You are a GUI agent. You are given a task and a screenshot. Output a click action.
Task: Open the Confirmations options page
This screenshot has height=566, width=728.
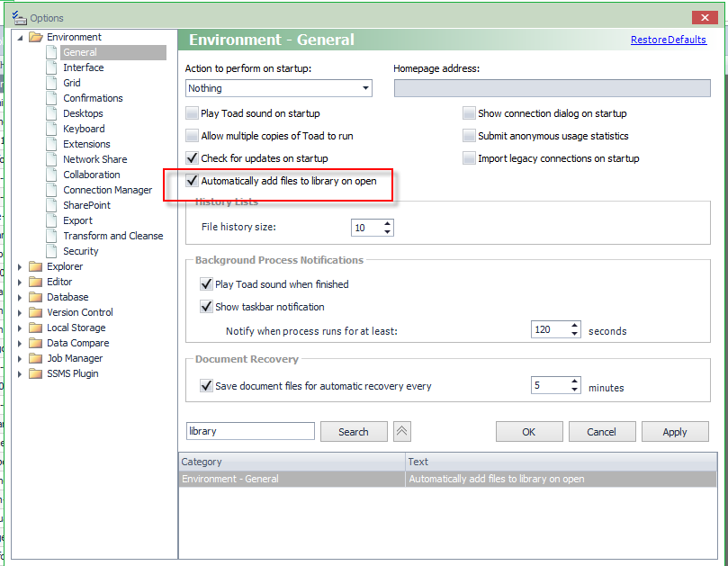tap(93, 98)
